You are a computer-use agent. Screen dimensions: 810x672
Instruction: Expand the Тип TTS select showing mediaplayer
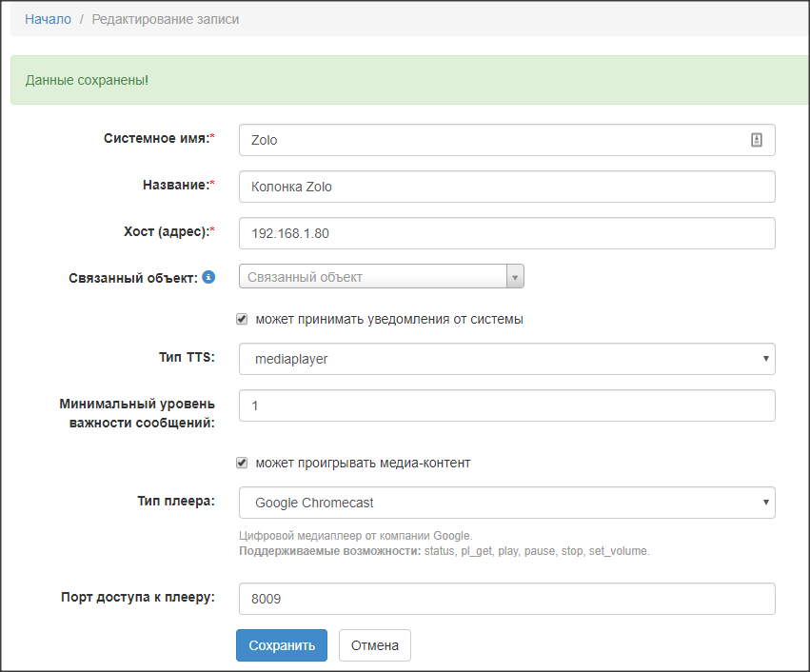[x=506, y=359]
